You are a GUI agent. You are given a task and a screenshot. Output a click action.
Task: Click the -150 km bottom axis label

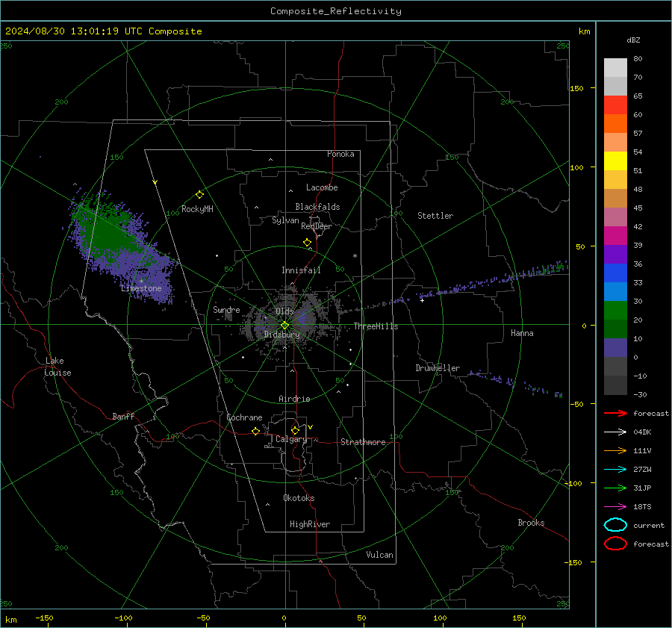44,618
